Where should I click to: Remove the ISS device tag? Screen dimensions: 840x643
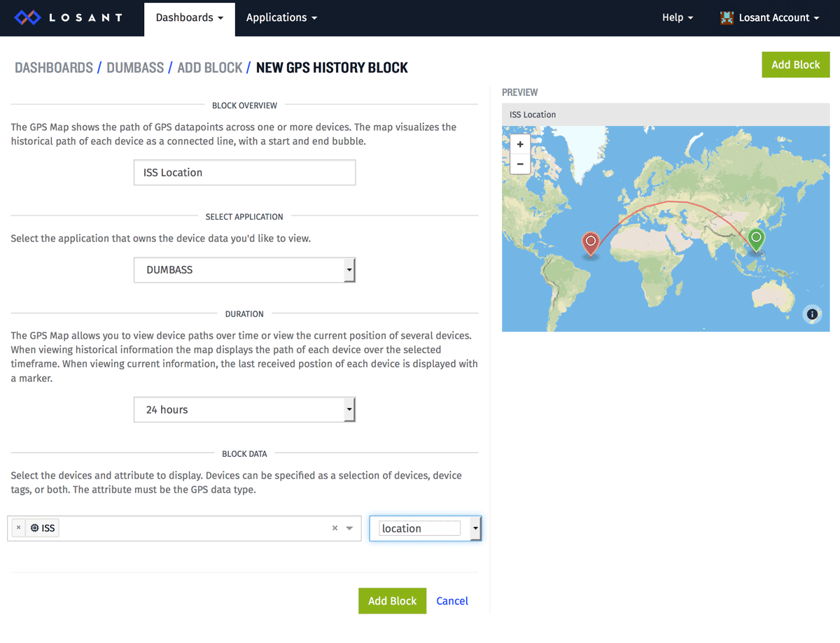click(19, 528)
